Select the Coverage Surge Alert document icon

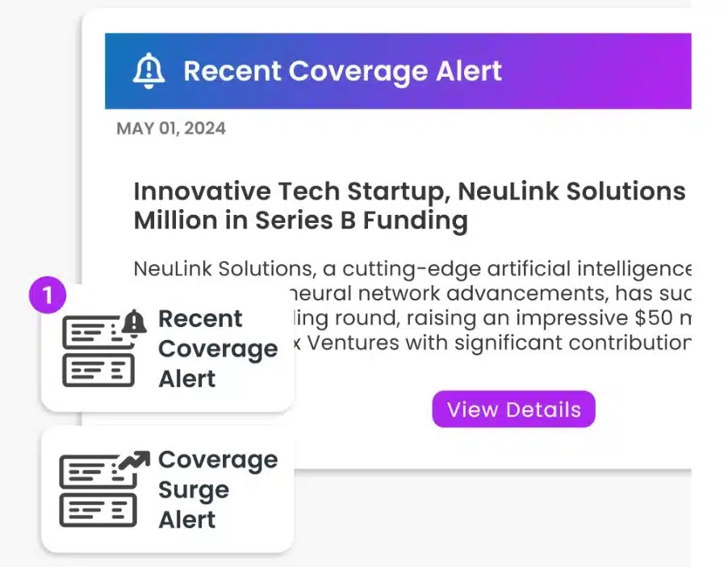[97, 489]
